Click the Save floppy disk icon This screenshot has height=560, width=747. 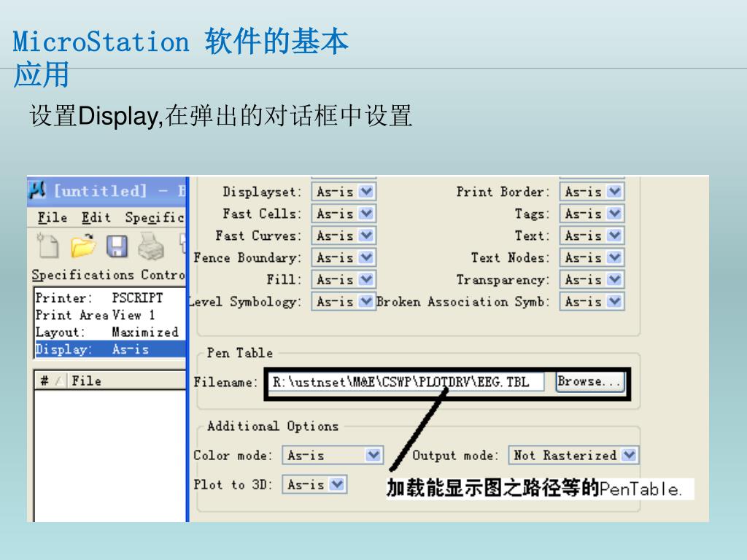(x=117, y=246)
